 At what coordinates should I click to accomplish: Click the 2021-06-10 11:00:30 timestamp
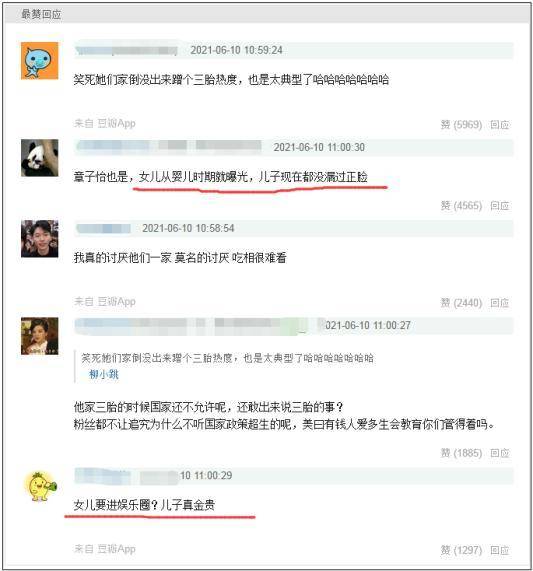click(x=319, y=147)
